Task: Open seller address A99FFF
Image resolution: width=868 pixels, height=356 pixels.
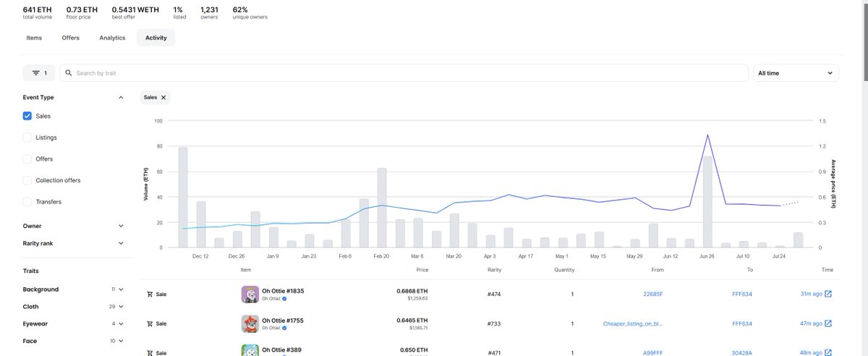Action: tap(653, 352)
